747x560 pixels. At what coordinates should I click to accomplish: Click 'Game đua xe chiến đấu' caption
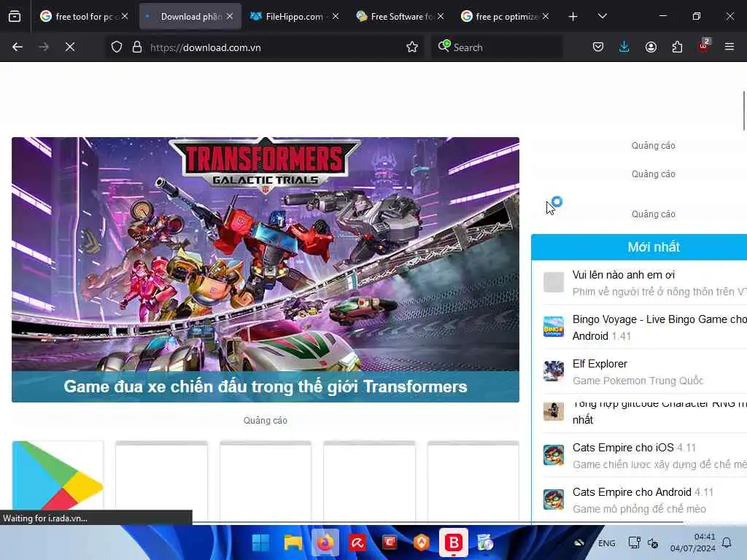tap(266, 386)
